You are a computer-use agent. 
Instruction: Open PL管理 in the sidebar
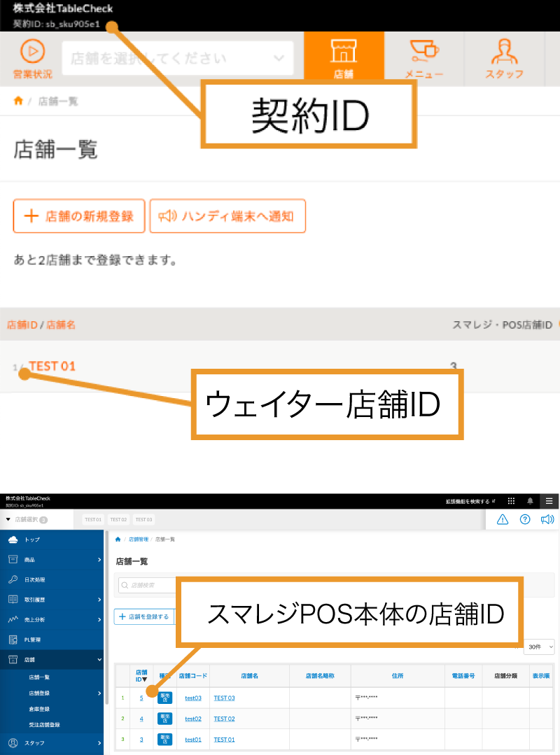pyautogui.click(x=52, y=640)
